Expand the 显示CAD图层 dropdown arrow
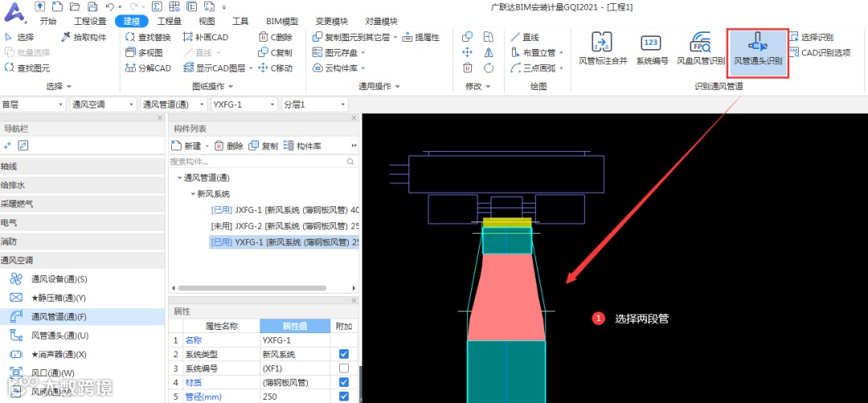 (x=250, y=68)
